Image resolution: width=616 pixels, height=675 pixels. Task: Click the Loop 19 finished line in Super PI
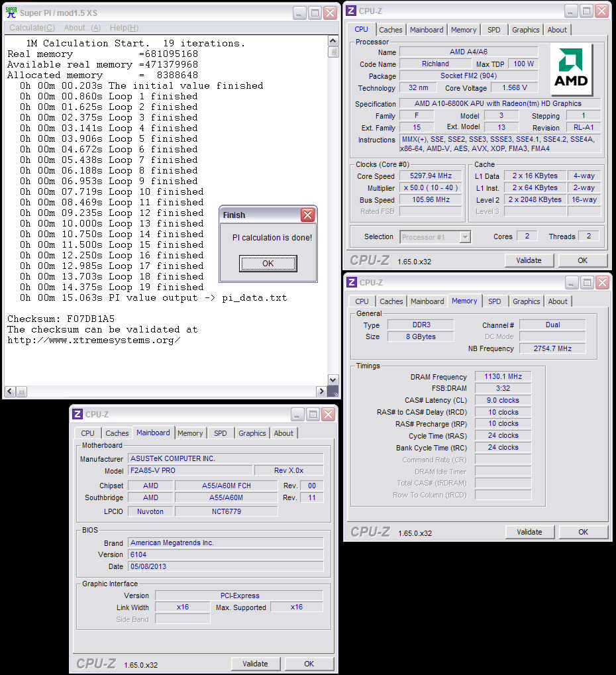(x=112, y=287)
